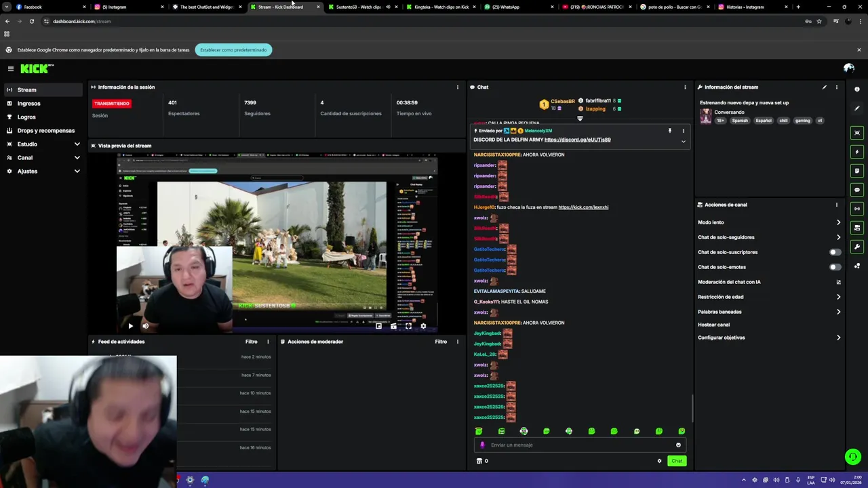
Task: Reload the page with browser refresh
Action: pyautogui.click(x=31, y=21)
